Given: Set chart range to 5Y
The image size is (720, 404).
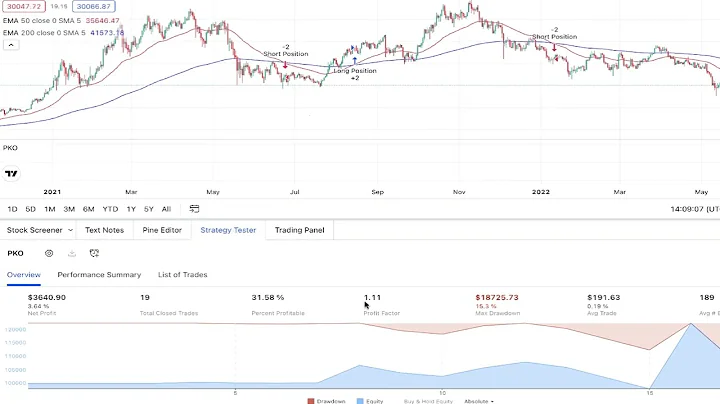Looking at the screenshot, I should [149, 209].
